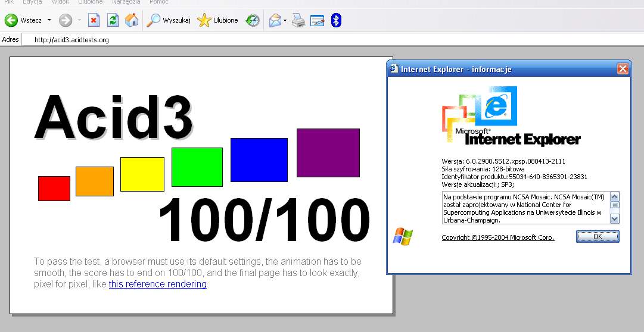644x332 pixels.
Task: Stop page loading with red X icon
Action: [x=94, y=20]
